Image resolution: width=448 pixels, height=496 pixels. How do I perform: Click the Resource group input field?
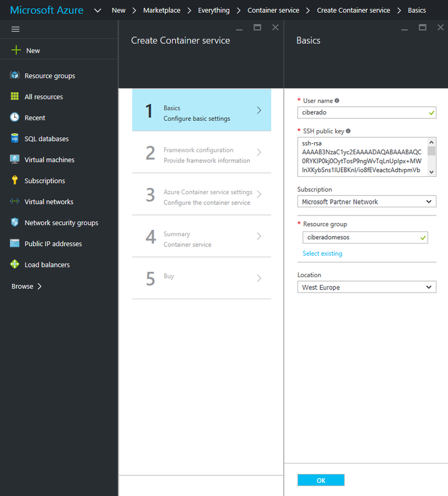365,237
